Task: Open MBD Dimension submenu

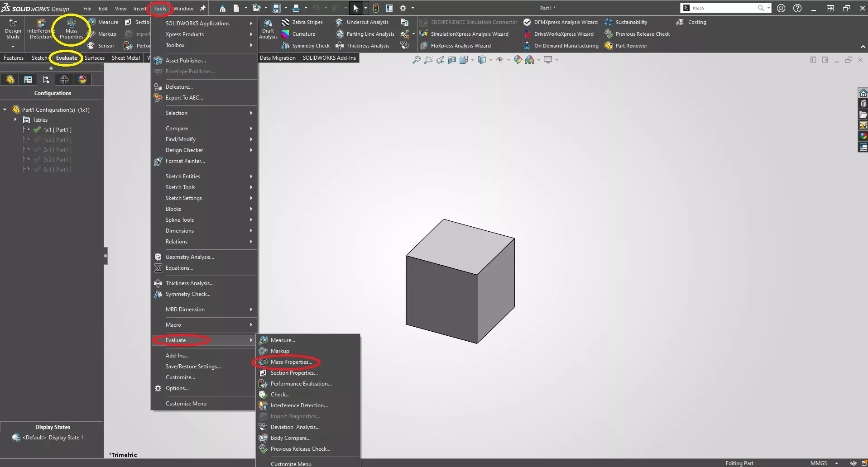Action: coord(204,310)
